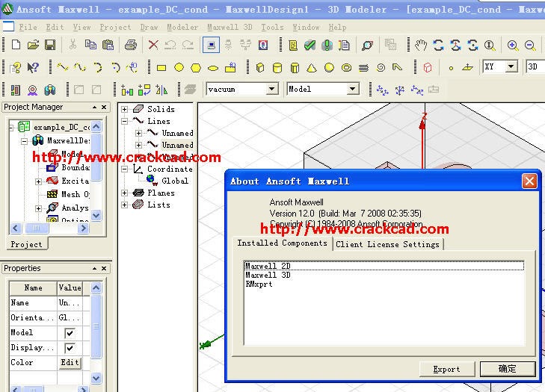Expand the Planes tree node

tap(124, 193)
